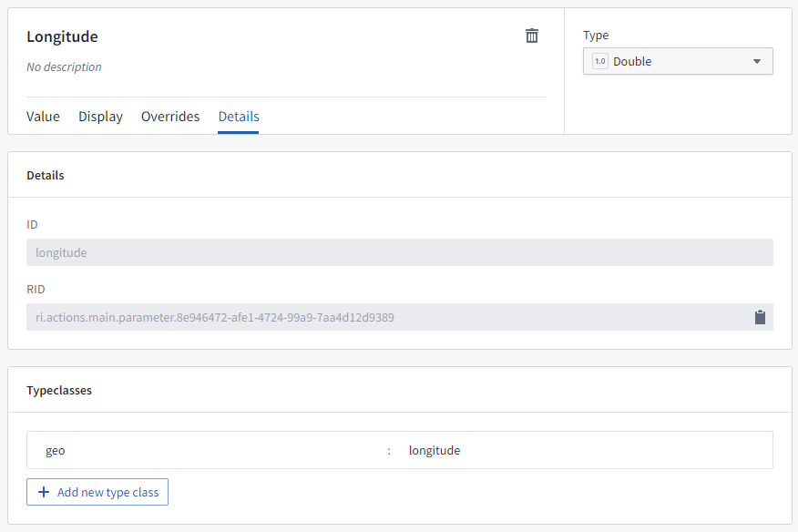Viewport: 798px width, 532px height.
Task: Click the Typeclasses section heading
Action: [x=59, y=391]
